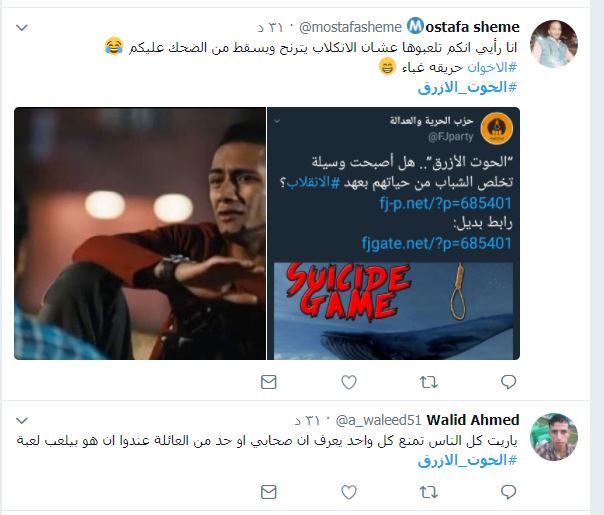The image size is (604, 515).
Task: Like Walid Ahmed's tweet with heart
Action: (349, 492)
